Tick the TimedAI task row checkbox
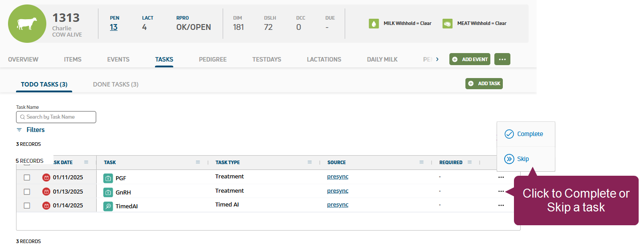 tap(27, 206)
